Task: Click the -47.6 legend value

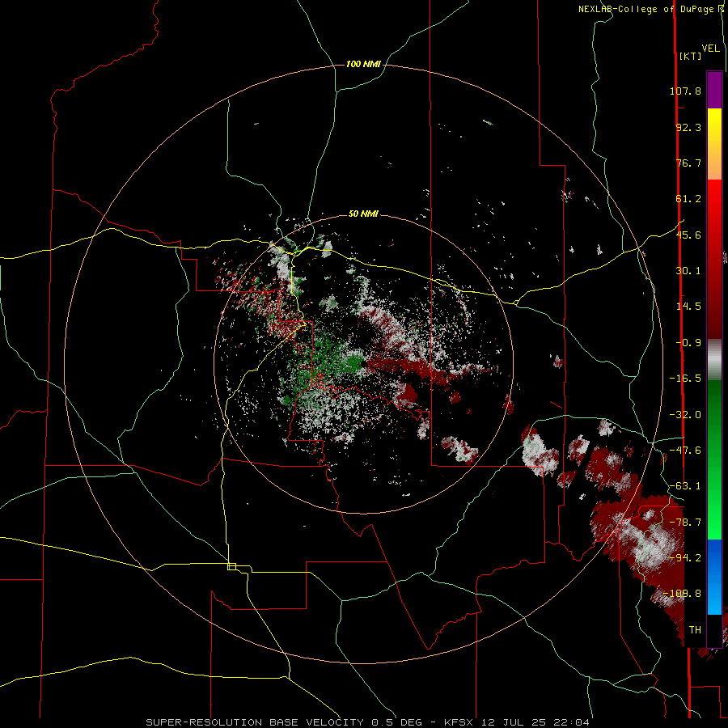Action: point(685,451)
